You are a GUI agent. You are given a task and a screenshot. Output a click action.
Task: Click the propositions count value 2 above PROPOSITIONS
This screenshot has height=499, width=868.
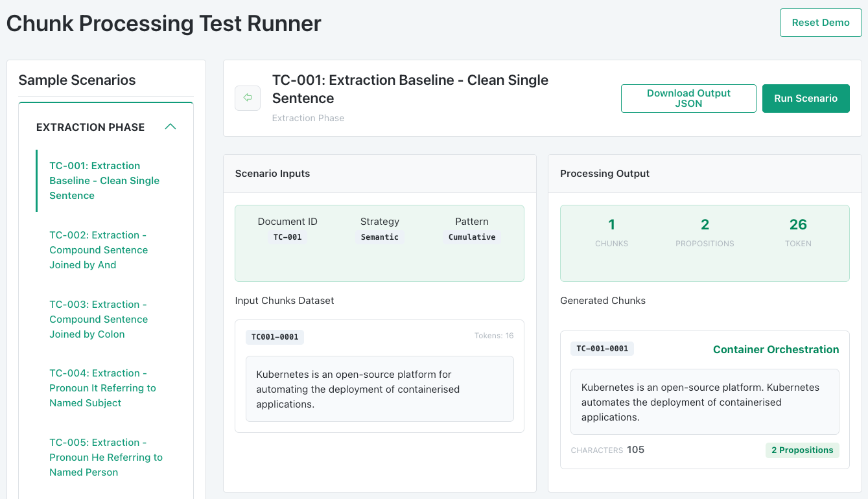pyautogui.click(x=705, y=225)
